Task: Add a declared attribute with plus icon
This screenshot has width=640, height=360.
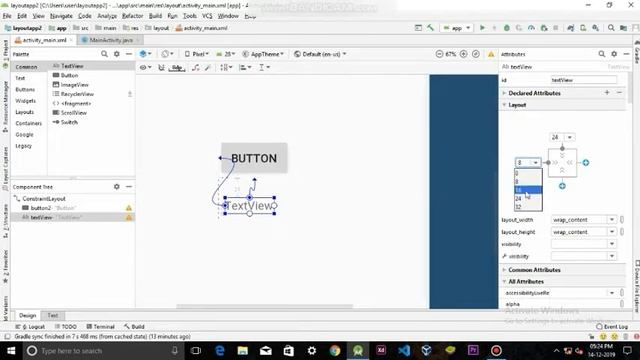Action: pyautogui.click(x=607, y=93)
